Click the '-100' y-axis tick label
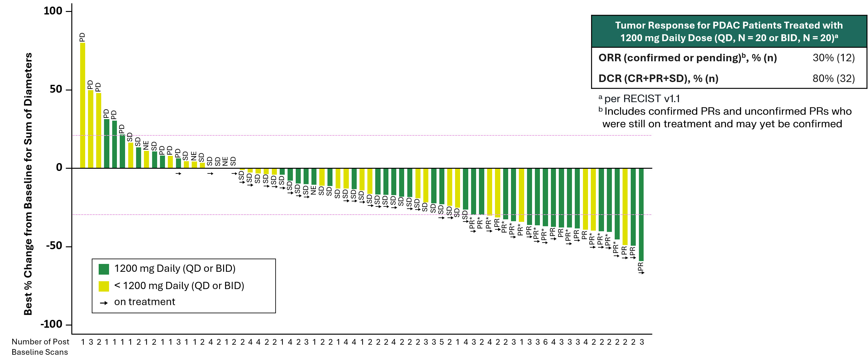This screenshot has width=868, height=356. pyautogui.click(x=51, y=324)
